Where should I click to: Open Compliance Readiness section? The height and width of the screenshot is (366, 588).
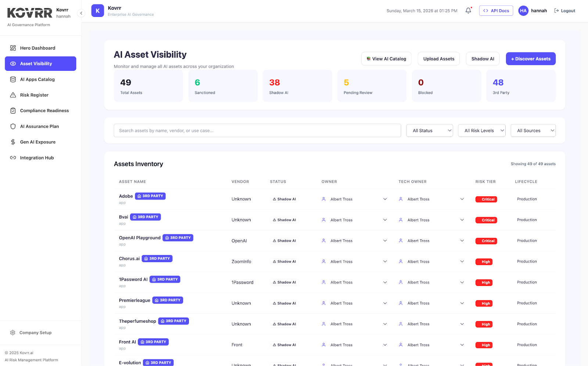point(40,110)
